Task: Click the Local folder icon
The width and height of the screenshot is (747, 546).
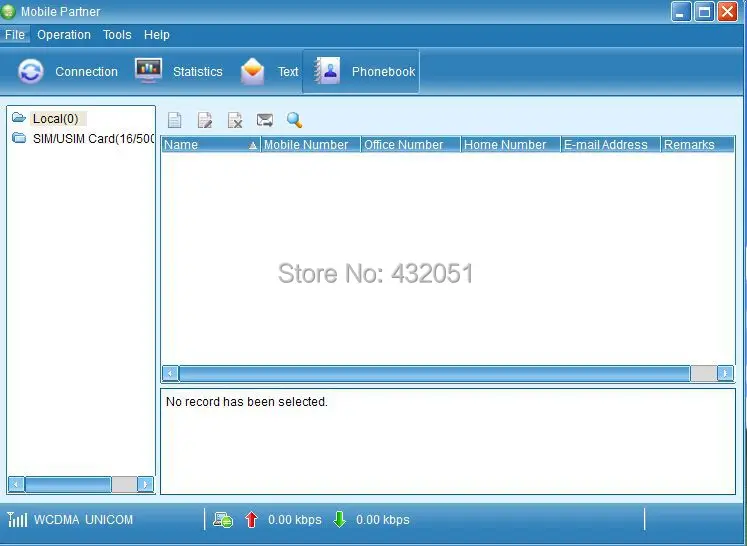Action: pyautogui.click(x=19, y=117)
